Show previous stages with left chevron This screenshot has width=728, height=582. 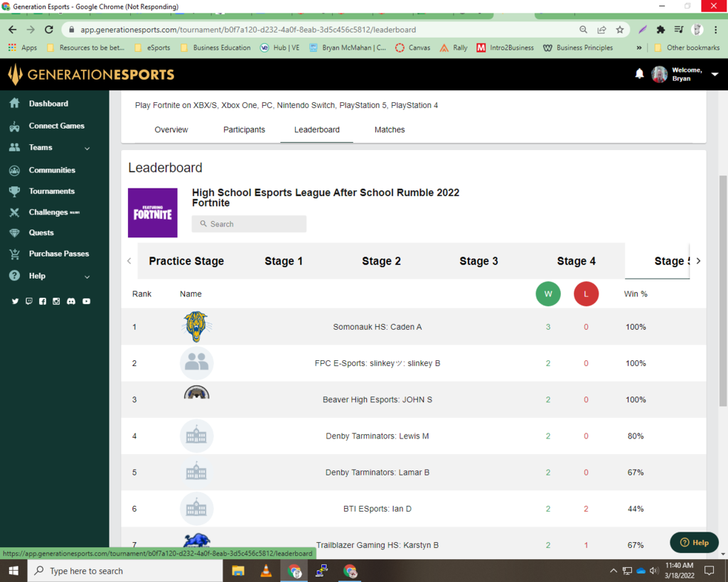pos(129,261)
